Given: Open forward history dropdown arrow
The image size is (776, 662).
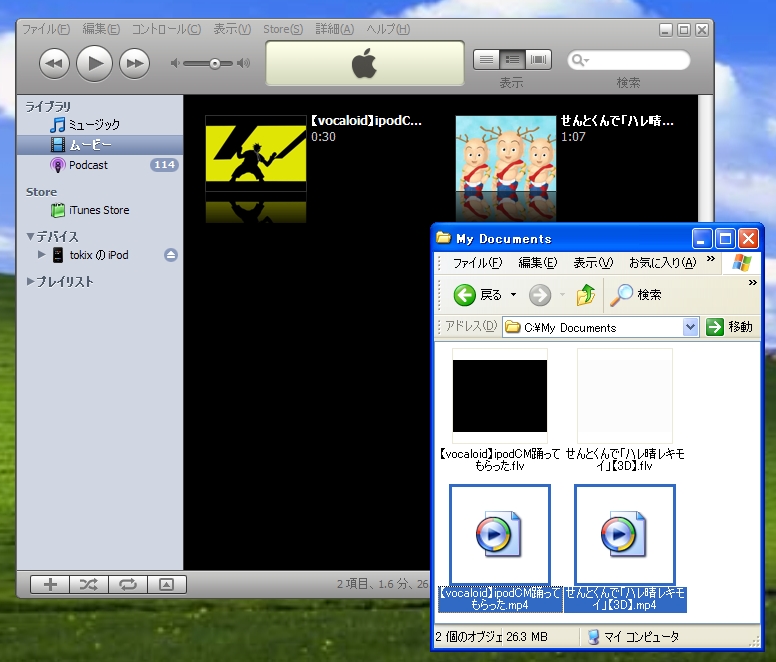Looking at the screenshot, I should coord(562,295).
